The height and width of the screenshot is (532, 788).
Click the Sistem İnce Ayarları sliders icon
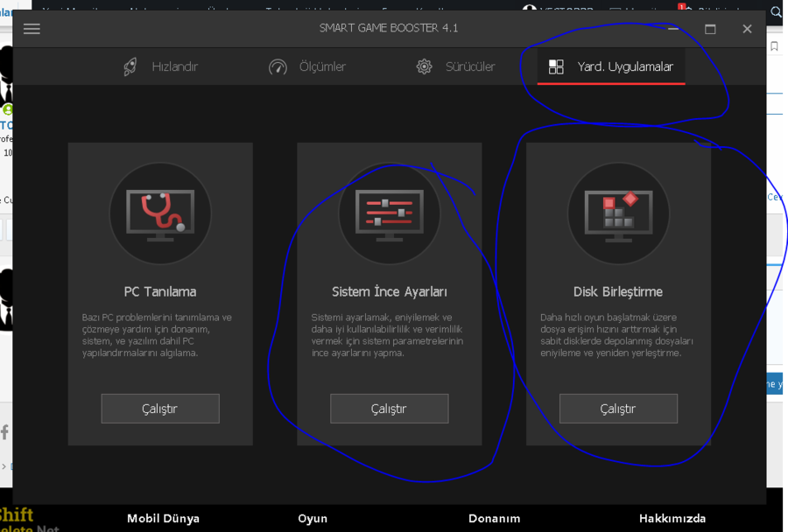pyautogui.click(x=390, y=213)
